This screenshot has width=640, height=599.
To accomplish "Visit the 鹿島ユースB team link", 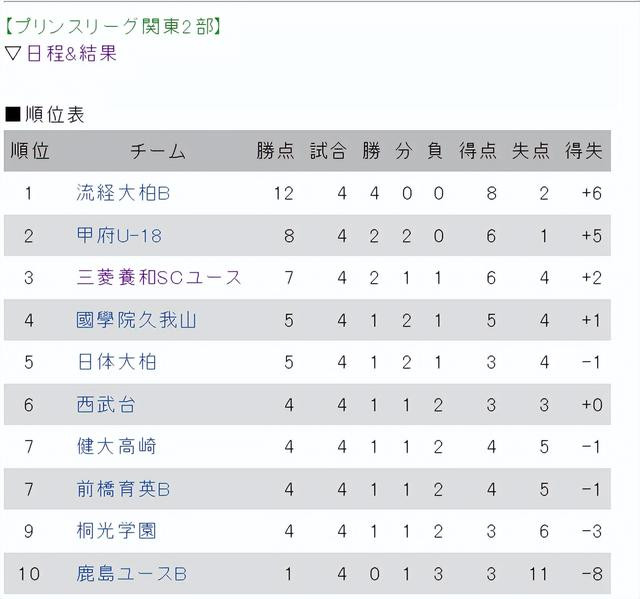I will point(131,574).
